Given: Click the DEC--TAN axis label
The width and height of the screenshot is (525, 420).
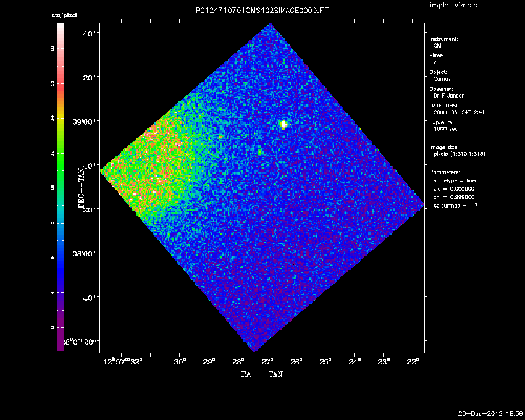Looking at the screenshot, I should (x=82, y=188).
